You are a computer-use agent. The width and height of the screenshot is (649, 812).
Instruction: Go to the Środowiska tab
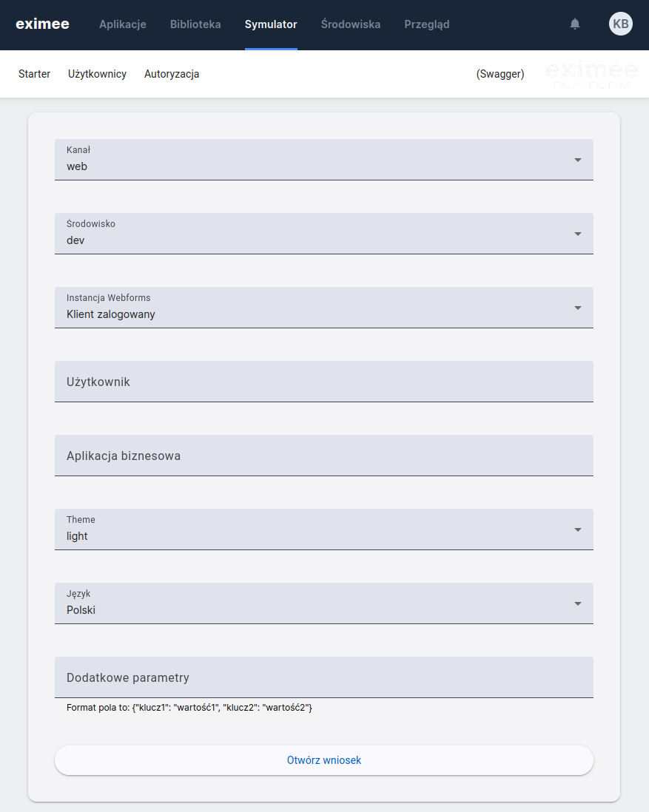(x=351, y=24)
